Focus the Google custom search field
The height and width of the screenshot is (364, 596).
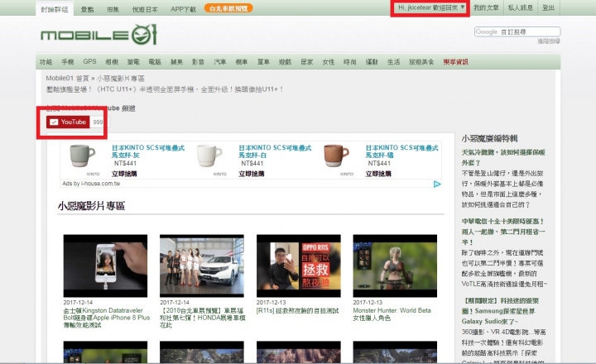click(517, 31)
